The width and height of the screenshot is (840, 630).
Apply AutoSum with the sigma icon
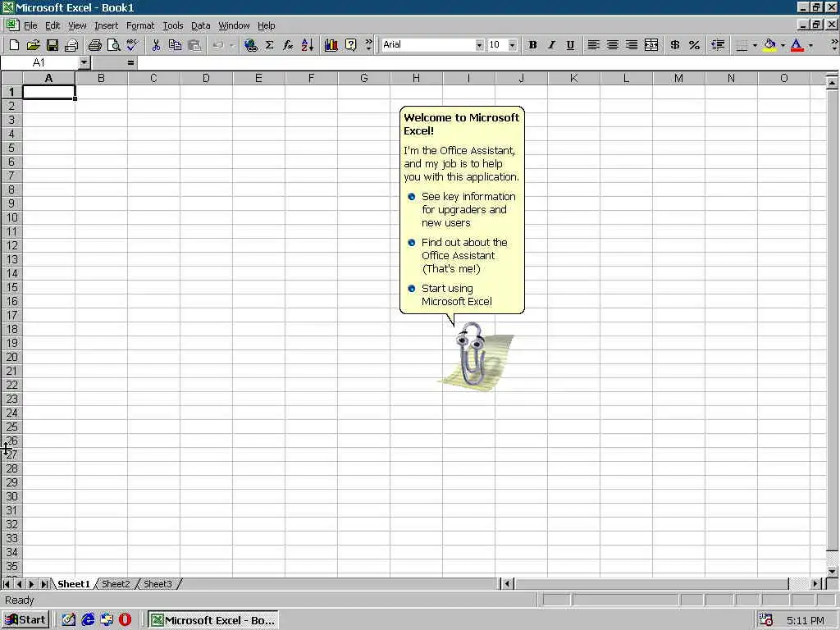click(x=269, y=45)
